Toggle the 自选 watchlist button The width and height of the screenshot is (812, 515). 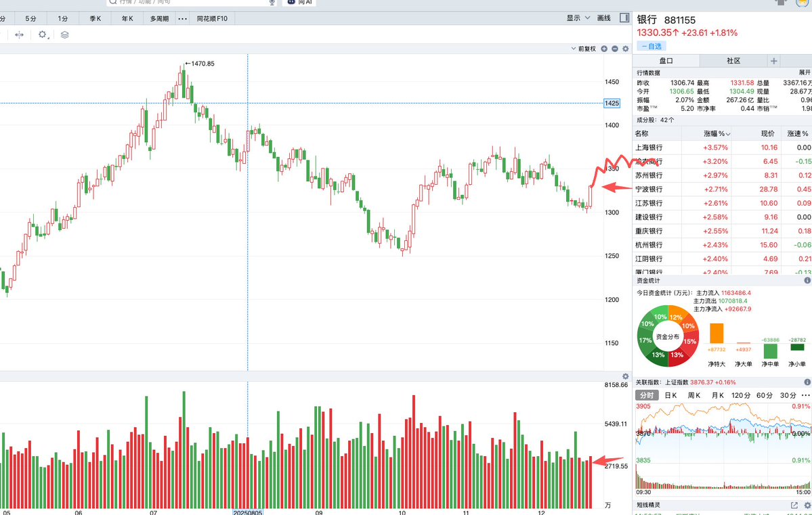pyautogui.click(x=651, y=46)
